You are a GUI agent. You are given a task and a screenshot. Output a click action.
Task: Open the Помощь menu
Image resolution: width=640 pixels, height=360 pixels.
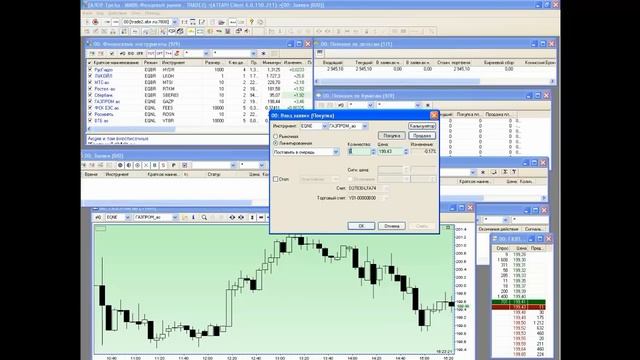pos(152,13)
